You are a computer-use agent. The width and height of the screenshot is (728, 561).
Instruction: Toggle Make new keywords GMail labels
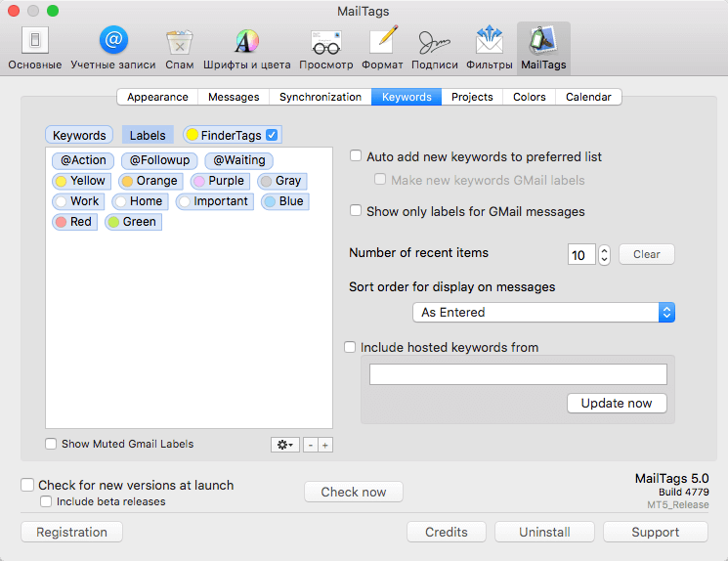coord(380,179)
